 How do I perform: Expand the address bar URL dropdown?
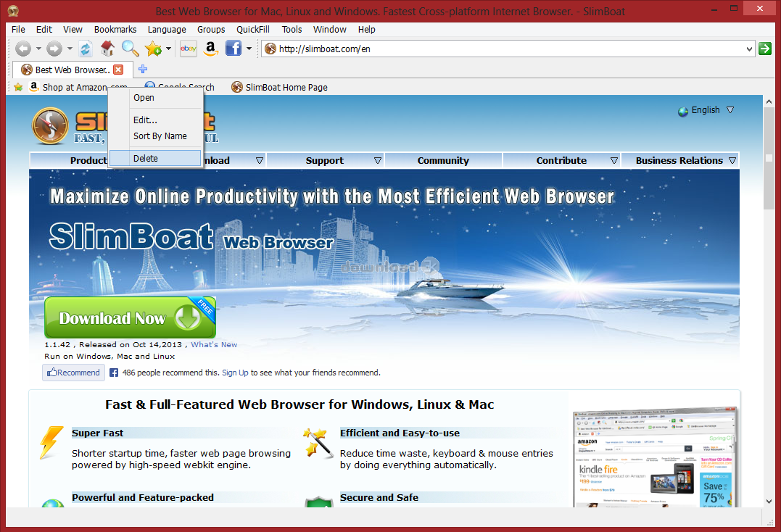point(748,49)
